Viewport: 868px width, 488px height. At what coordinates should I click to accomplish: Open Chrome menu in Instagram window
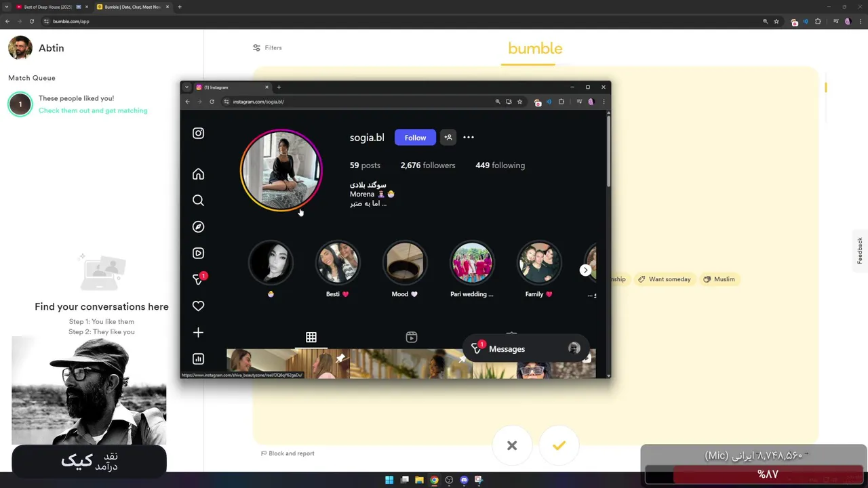point(604,102)
